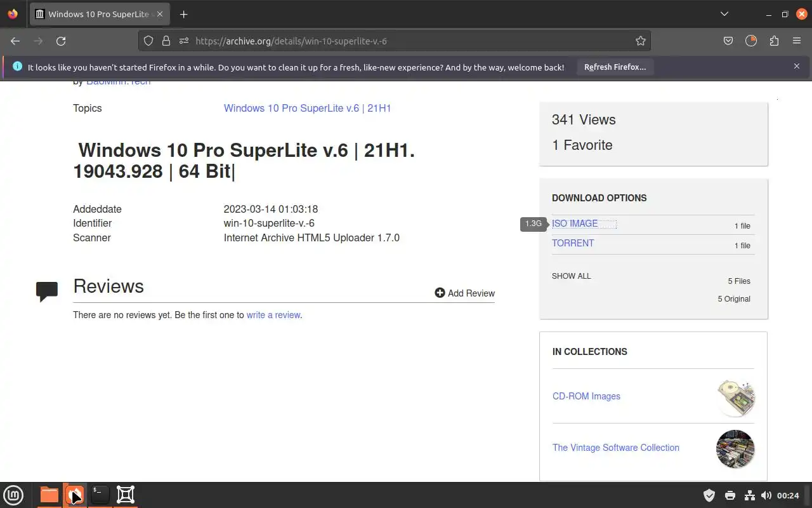The width and height of the screenshot is (812, 508).
Task: Click the Reviews speech bubble icon
Action: click(x=47, y=291)
